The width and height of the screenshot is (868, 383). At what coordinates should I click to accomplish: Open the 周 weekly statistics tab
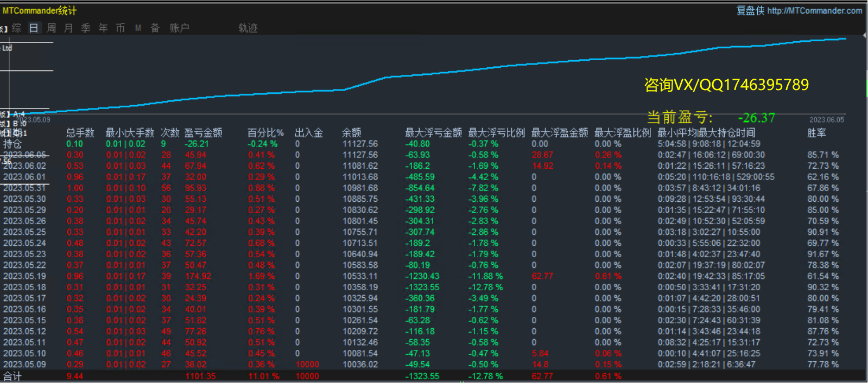tap(51, 28)
